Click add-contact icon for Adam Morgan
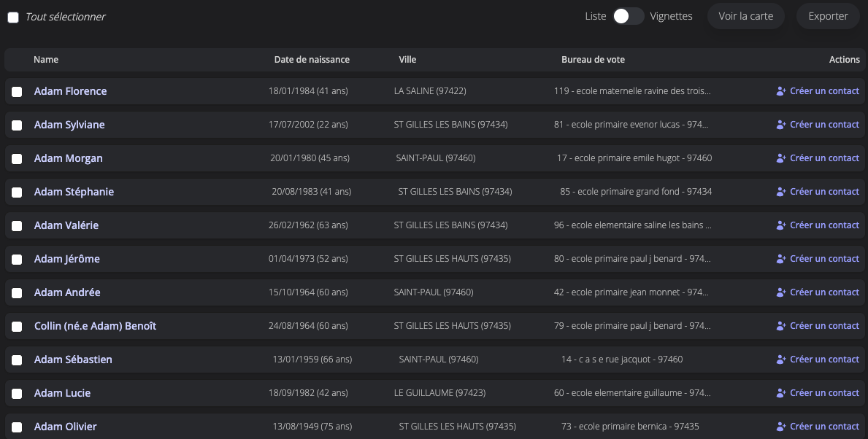The height and width of the screenshot is (439, 868). point(780,158)
